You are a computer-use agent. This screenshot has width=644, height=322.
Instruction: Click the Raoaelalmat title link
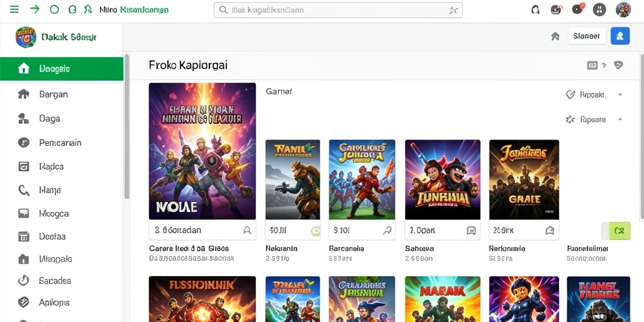[588, 248]
